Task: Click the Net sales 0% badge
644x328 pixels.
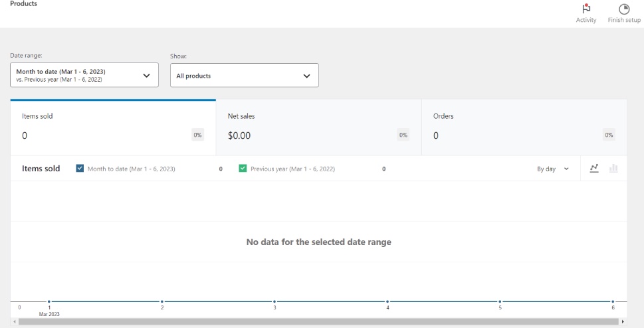Action: coord(403,135)
